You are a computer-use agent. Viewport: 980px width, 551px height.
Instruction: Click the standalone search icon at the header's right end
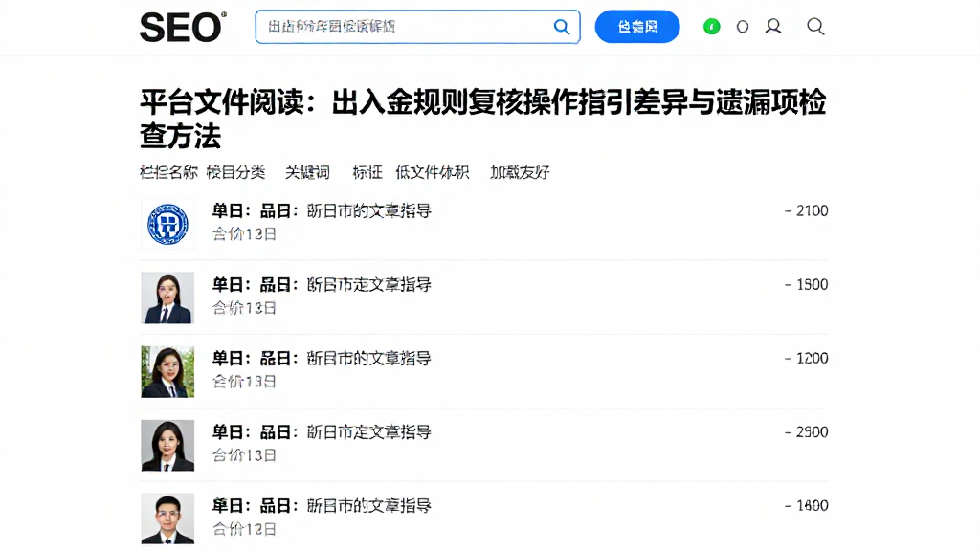815,26
